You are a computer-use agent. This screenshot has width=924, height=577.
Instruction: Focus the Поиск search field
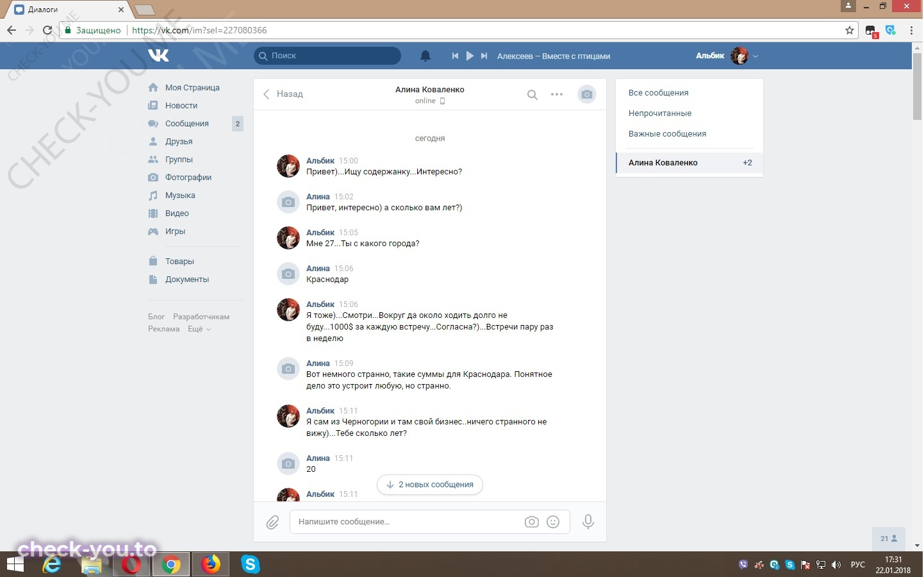[327, 56]
